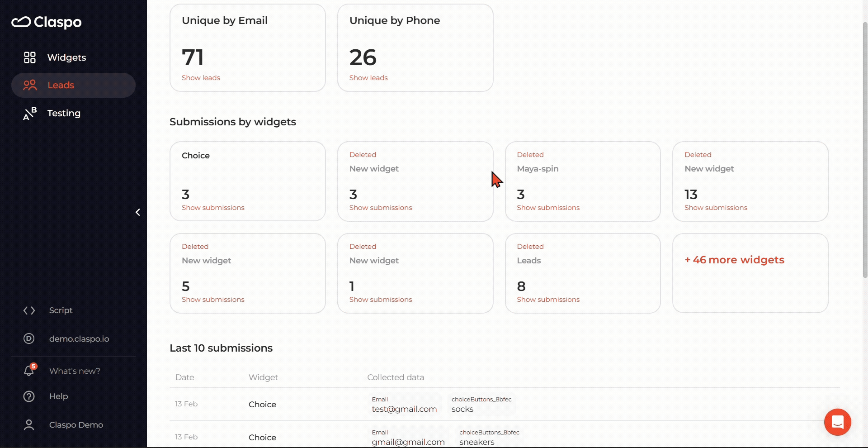Screen dimensions: 868x448
Task: Show submissions for deleted Maya-spin widget
Action: point(548,208)
